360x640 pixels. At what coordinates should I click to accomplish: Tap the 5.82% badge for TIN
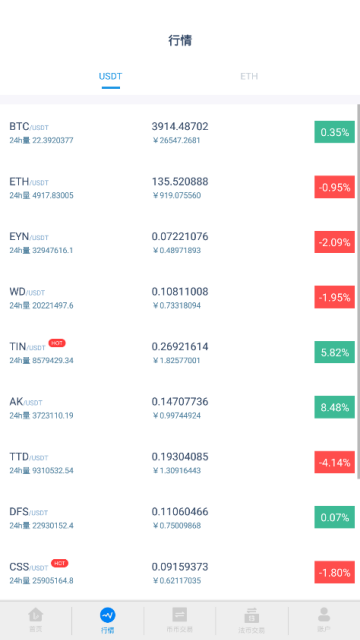tap(334, 352)
